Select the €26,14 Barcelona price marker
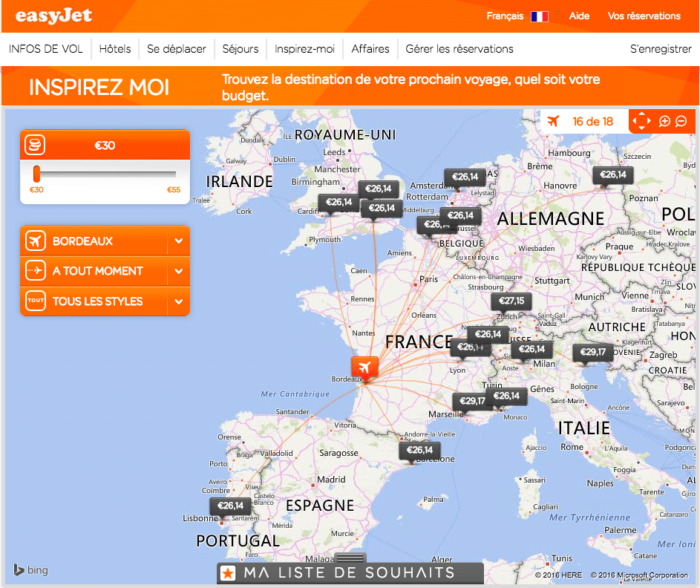This screenshot has width=700, height=588. tap(419, 451)
